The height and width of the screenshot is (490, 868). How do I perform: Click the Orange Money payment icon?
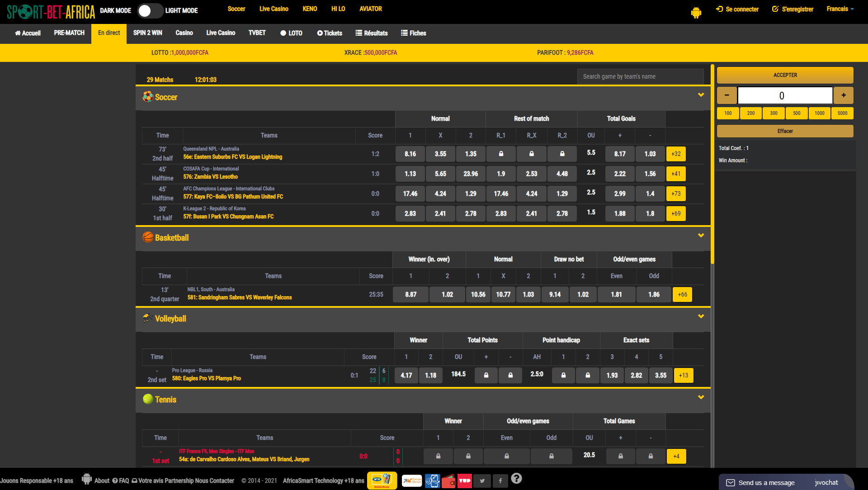(411, 481)
